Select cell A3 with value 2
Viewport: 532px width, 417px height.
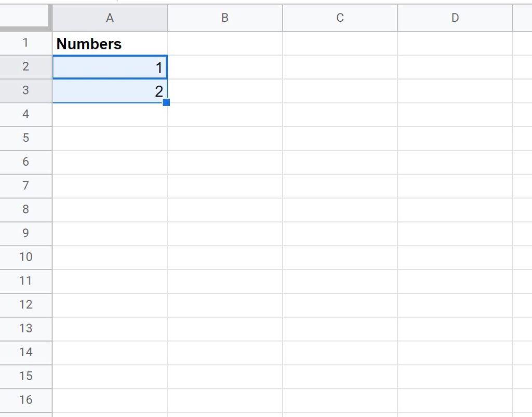coord(110,91)
